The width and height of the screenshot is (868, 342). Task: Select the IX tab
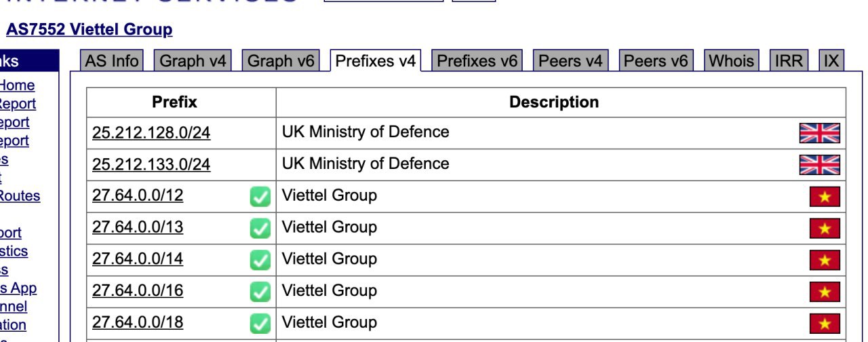[x=831, y=61]
